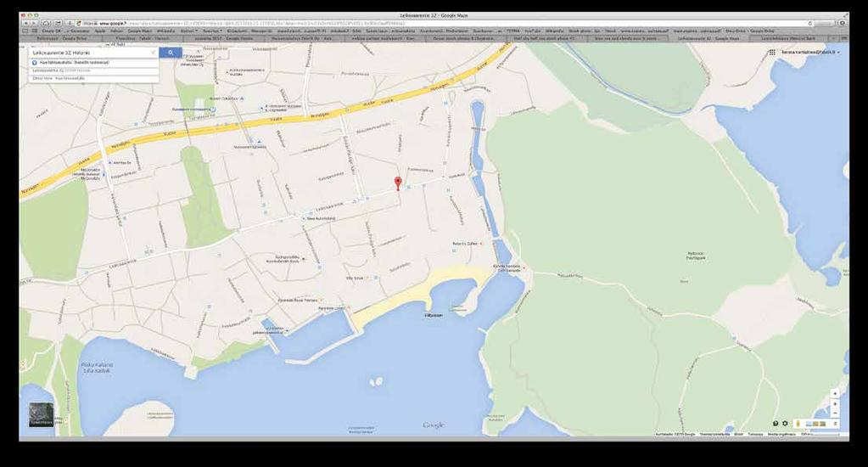The height and width of the screenshot is (467, 868).
Task: Focus the Safari address bar
Action: coord(443,23)
